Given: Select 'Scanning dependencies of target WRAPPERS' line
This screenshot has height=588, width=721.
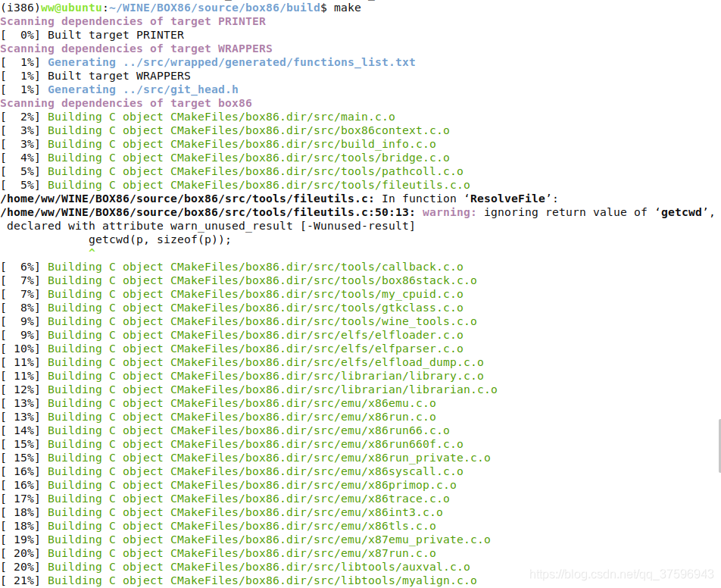Looking at the screenshot, I should point(136,48).
